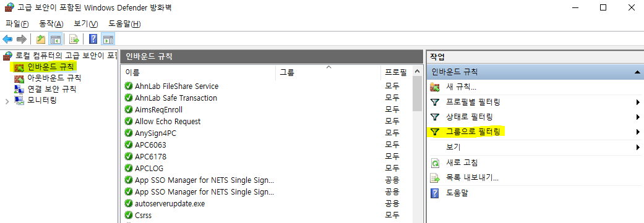Expand the 모니터링 tree node chevron
The width and height of the screenshot is (644, 223).
coord(7,101)
